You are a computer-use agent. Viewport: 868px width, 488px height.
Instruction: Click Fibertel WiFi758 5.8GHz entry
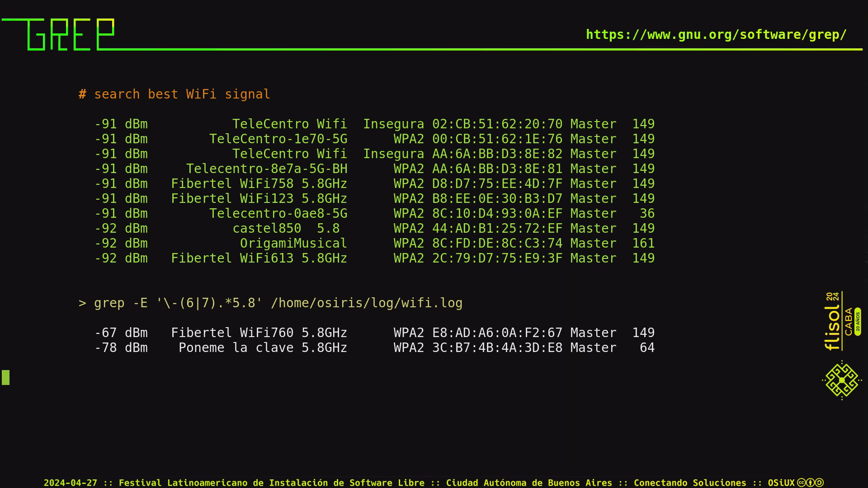coord(259,183)
